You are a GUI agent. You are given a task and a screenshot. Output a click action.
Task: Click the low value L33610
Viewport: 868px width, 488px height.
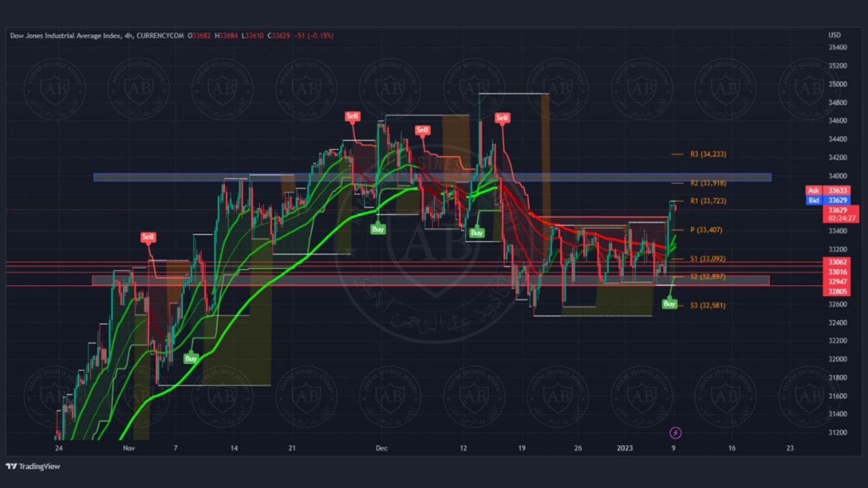click(x=252, y=36)
